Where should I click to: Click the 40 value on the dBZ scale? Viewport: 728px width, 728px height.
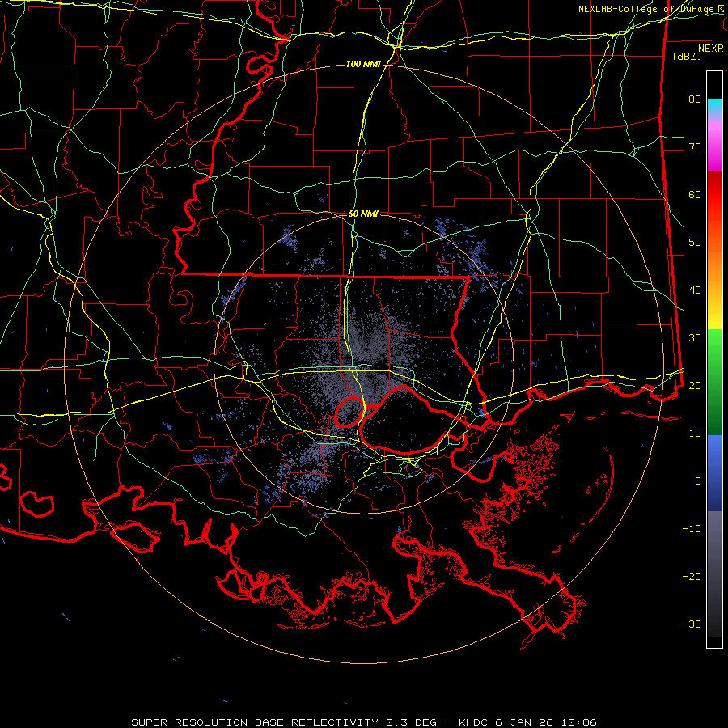click(x=695, y=290)
